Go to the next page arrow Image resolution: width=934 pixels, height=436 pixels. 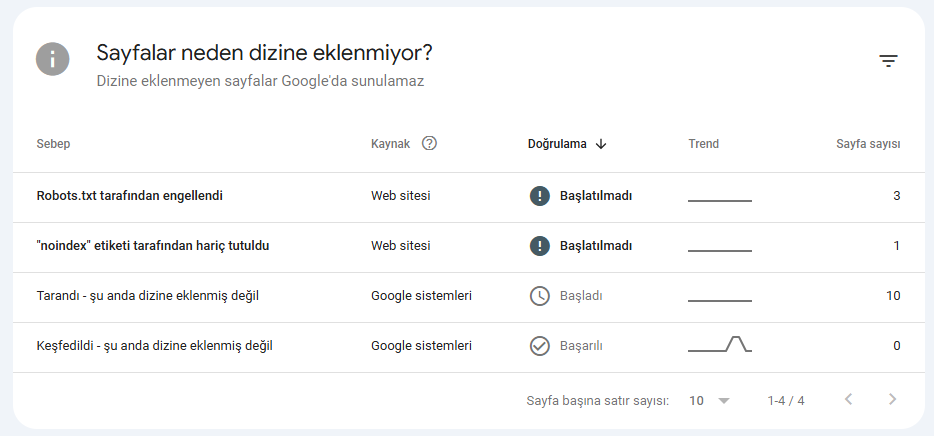(892, 400)
